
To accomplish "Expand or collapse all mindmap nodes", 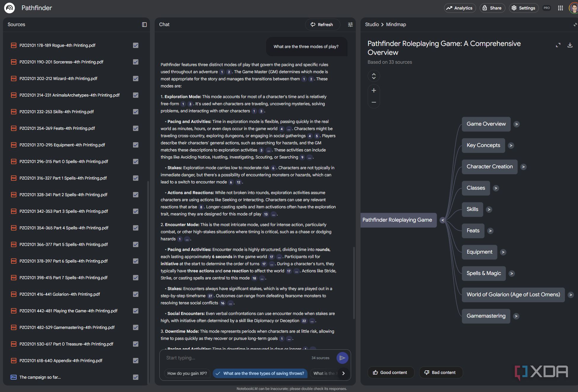I will point(374,76).
